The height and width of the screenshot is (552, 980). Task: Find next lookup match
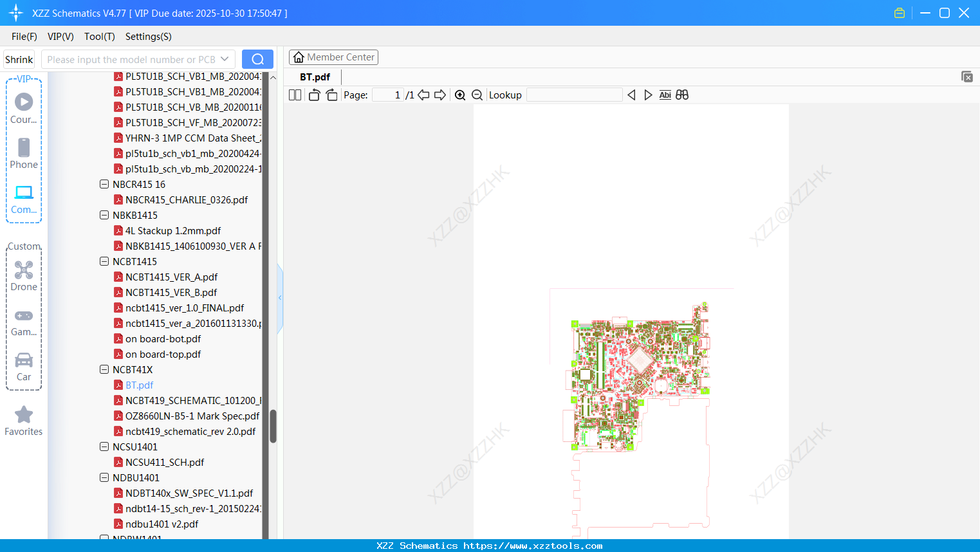(648, 95)
